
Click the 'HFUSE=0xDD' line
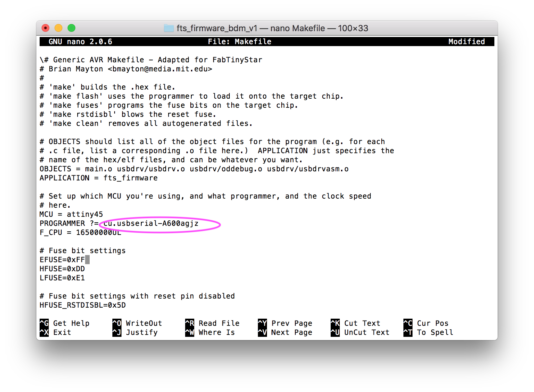tap(62, 269)
